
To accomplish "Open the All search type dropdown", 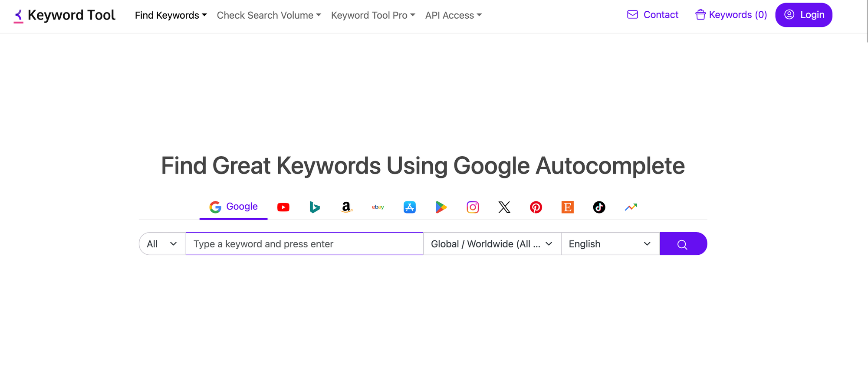I will tap(162, 244).
